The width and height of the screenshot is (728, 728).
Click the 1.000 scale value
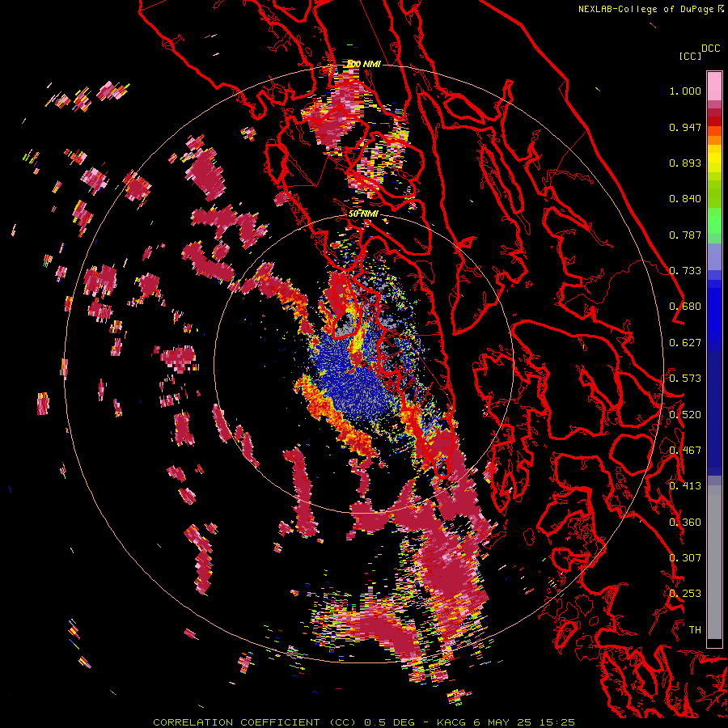(x=685, y=91)
